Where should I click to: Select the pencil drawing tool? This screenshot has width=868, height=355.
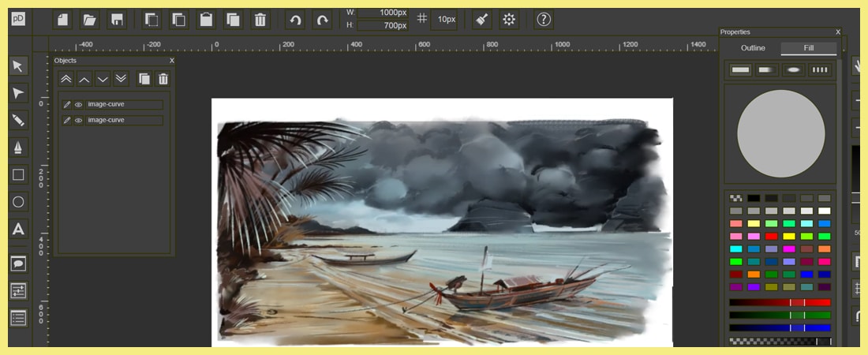coord(18,120)
